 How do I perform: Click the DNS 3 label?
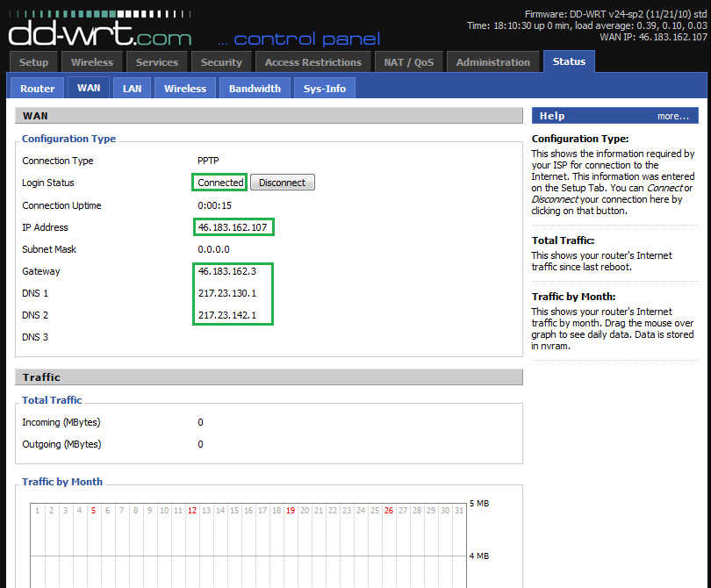(35, 337)
